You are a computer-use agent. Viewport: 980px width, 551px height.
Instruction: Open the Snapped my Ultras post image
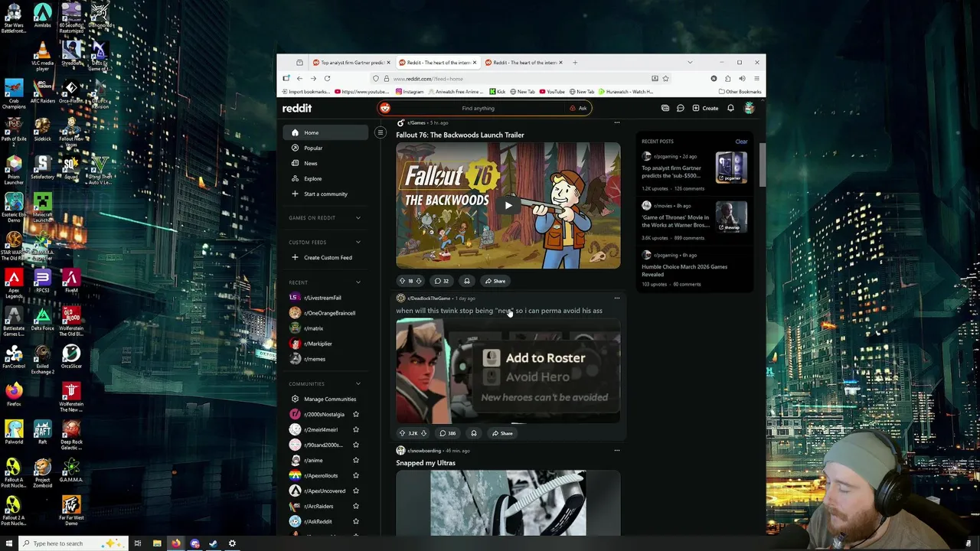[508, 503]
